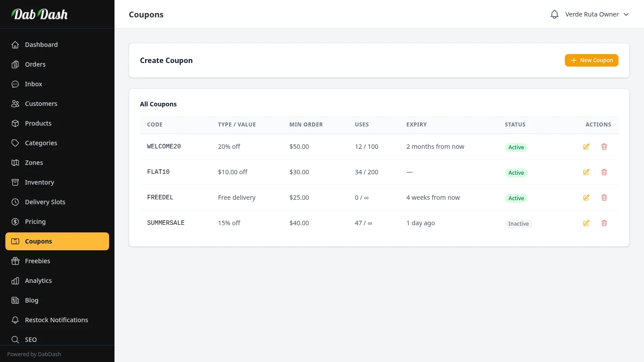Edit the FREEDEL coupon
This screenshot has width=644, height=362.
click(586, 198)
